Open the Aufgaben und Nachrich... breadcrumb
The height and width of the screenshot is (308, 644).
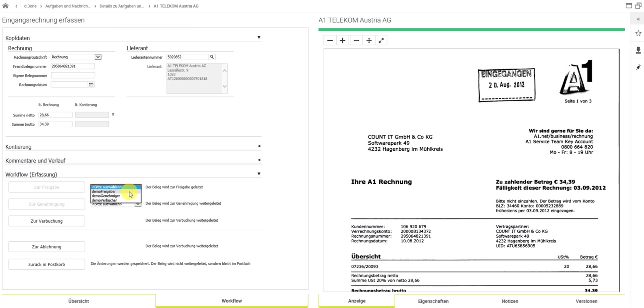tap(68, 6)
